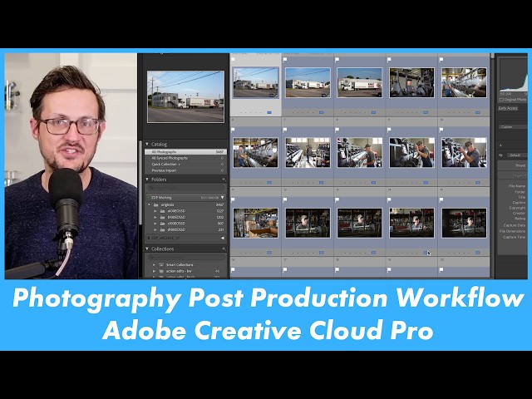532x399 pixels.
Task: Click the Early Access label
Action: 508,108
